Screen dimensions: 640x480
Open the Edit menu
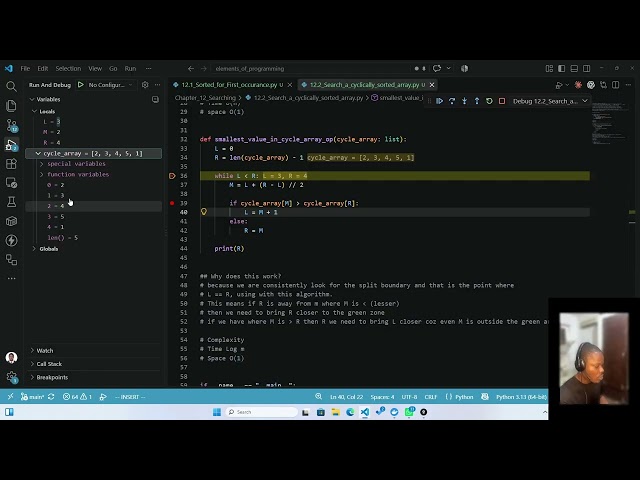[x=43, y=69]
